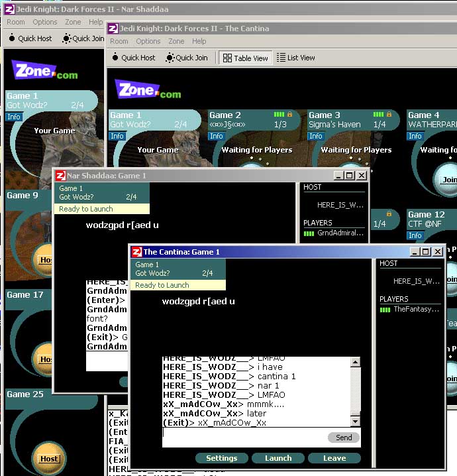The height and width of the screenshot is (476, 457).
Task: Click Launch in The Cantina Game 1
Action: (278, 458)
